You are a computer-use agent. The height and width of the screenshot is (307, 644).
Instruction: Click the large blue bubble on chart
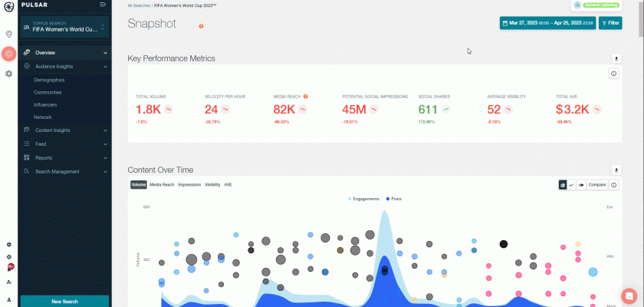[593, 272]
